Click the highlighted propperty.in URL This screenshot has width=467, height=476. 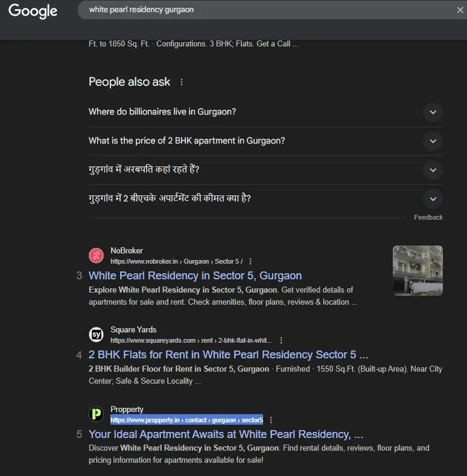186,420
